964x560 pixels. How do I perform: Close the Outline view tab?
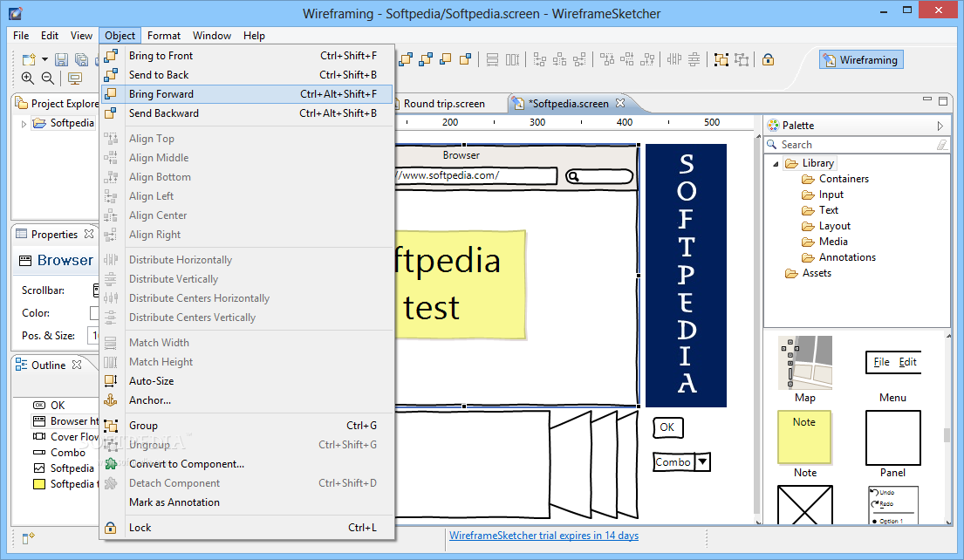click(77, 365)
